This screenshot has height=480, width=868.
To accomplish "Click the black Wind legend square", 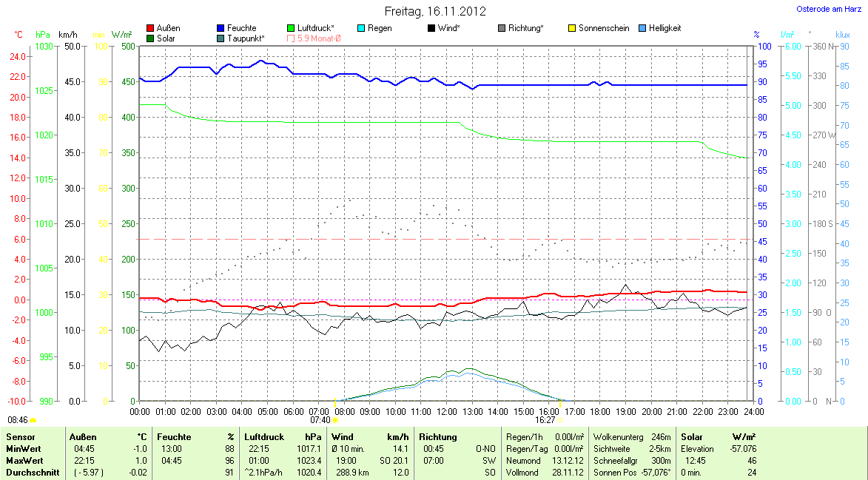I will pos(431,28).
